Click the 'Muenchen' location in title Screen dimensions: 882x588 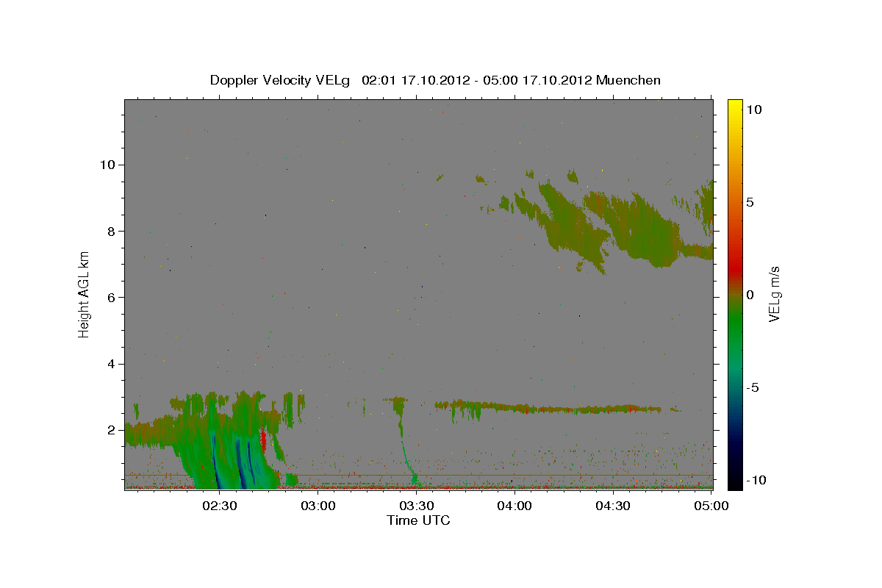tap(628, 80)
